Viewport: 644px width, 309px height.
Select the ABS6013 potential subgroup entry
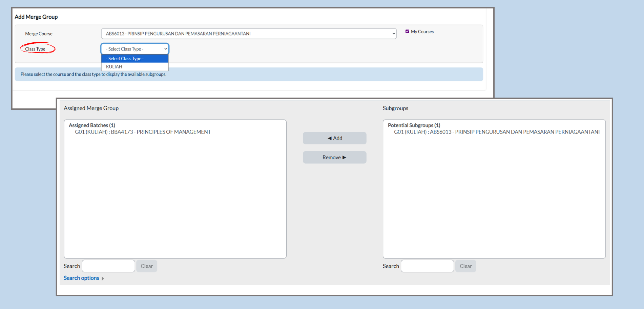496,132
